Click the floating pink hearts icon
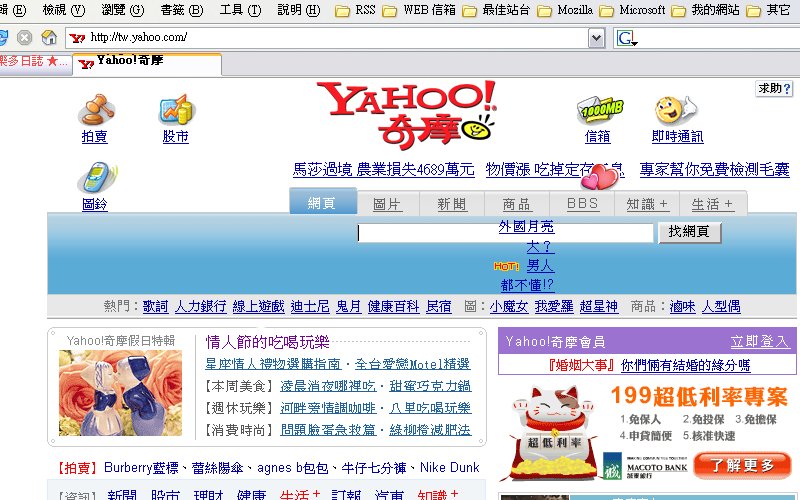The image size is (800, 500). (600, 178)
